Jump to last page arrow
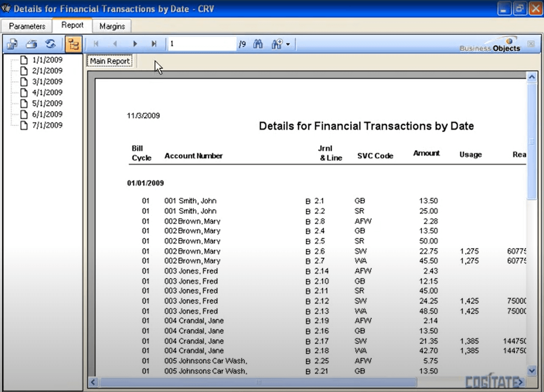544x392 pixels. (x=154, y=44)
